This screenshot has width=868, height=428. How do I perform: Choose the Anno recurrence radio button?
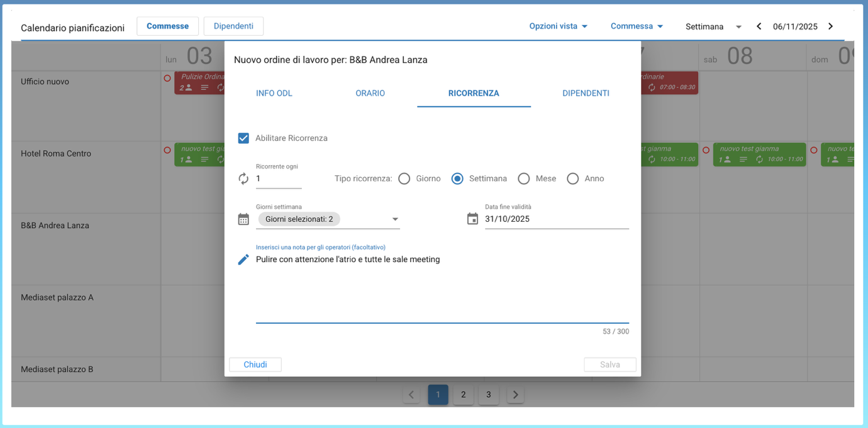572,179
